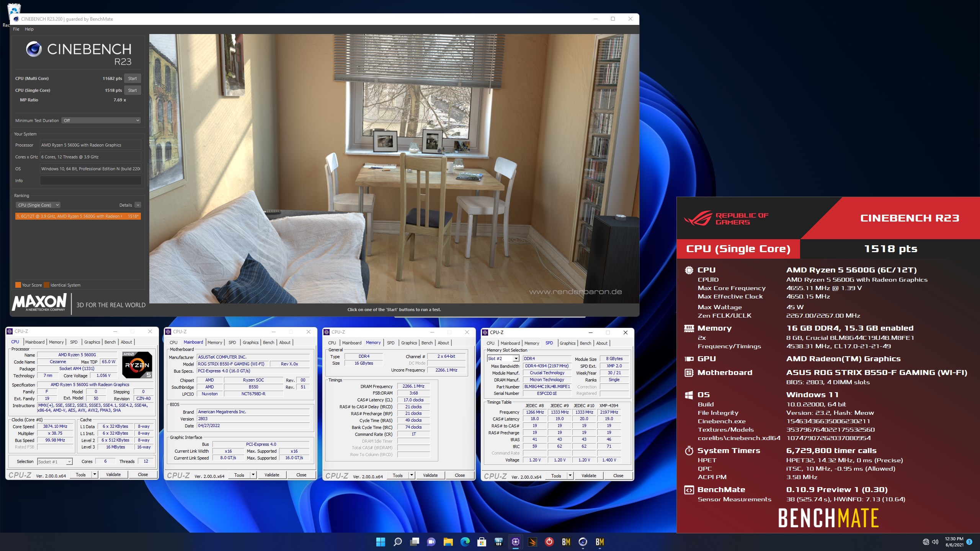
Task: Click the ROG STRIX B550-F GAMING model field
Action: click(x=234, y=364)
